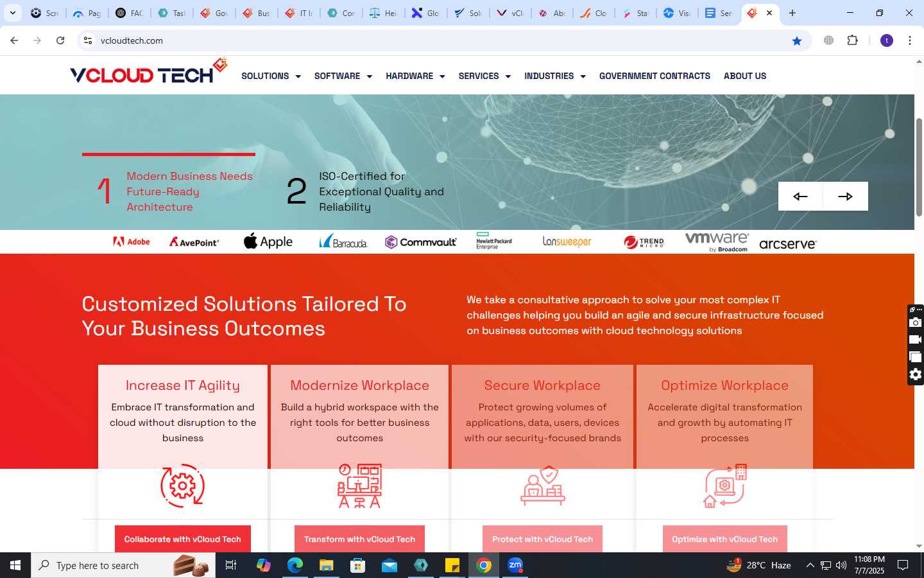The width and height of the screenshot is (924, 578).
Task: Click the Apple partner logo
Action: tap(268, 241)
